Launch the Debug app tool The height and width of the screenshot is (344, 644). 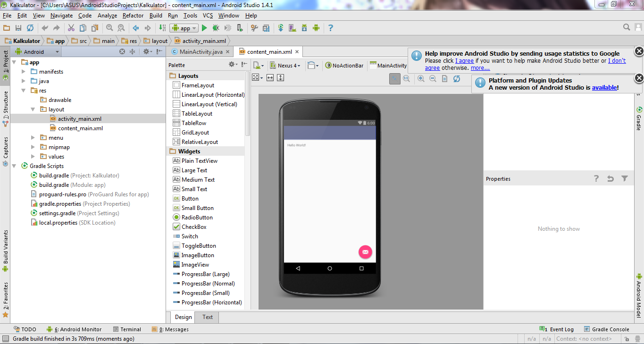tap(215, 28)
